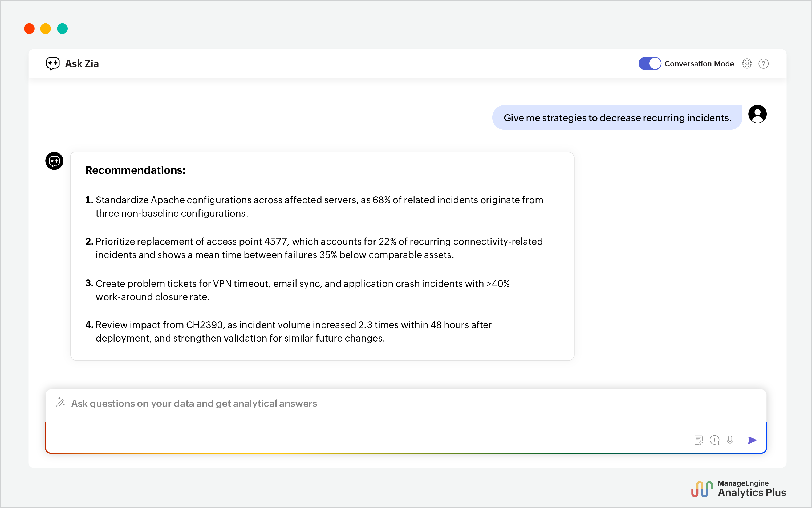812x508 pixels.
Task: Click the yellow minimize window button
Action: click(46, 29)
